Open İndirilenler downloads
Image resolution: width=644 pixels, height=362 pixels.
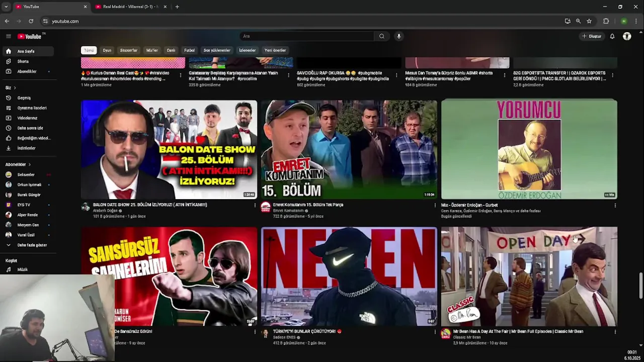27,148
